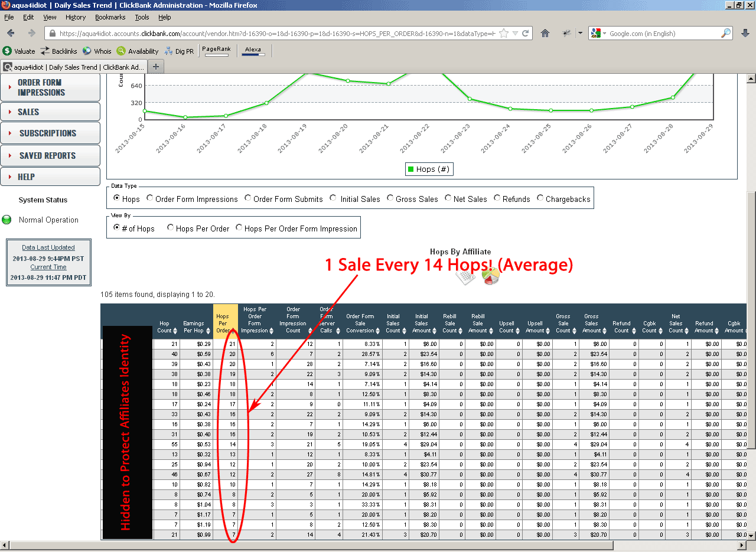Open the downloads arrow icon
Image resolution: width=756 pixels, height=552 pixels.
tap(745, 33)
